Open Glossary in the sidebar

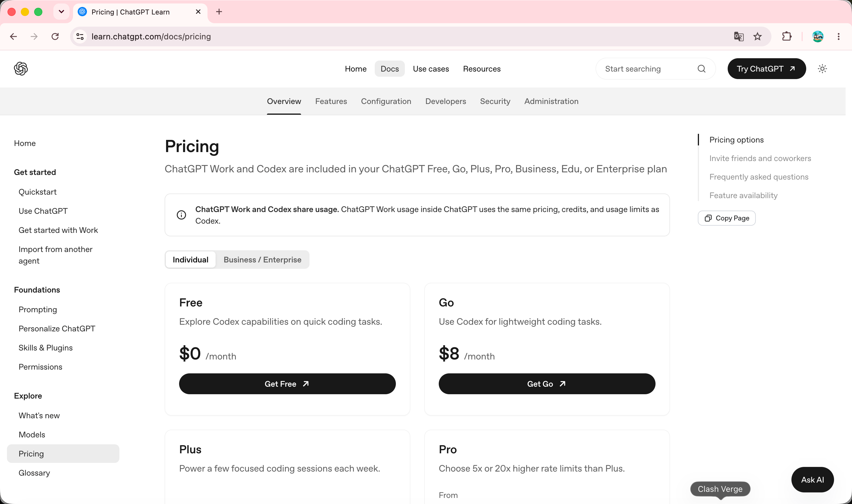tap(34, 473)
